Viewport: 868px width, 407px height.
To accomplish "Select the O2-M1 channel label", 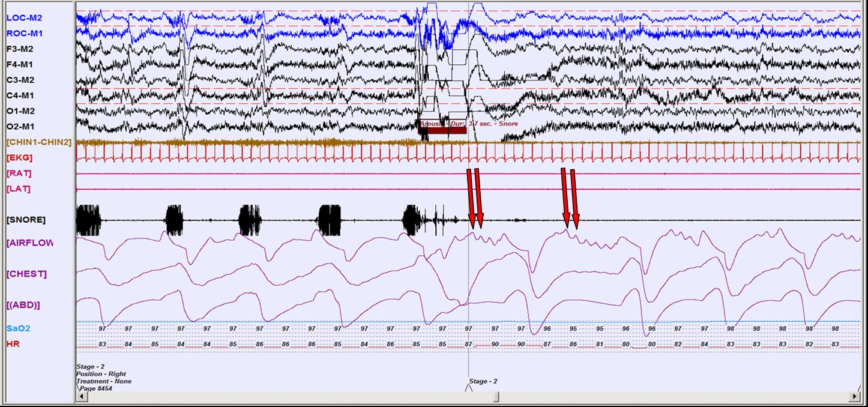I will pyautogui.click(x=20, y=127).
